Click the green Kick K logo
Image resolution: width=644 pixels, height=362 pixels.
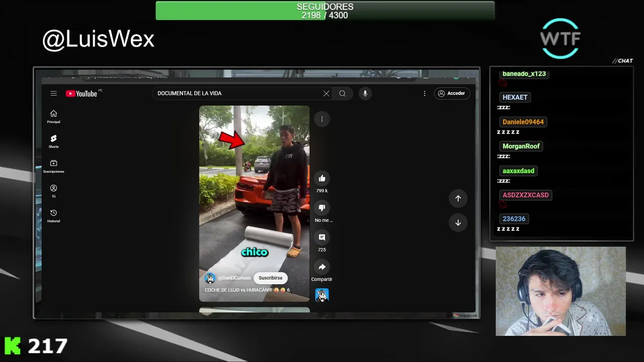pos(13,346)
